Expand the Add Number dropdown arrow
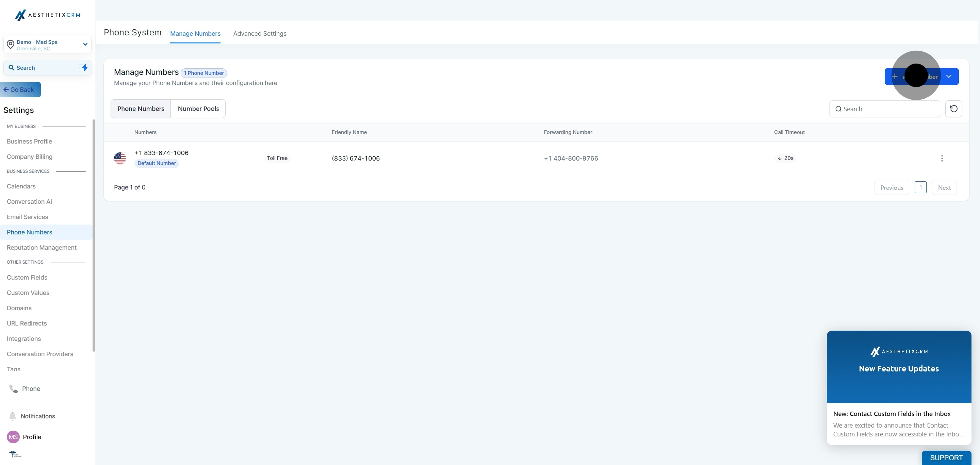This screenshot has height=465, width=980. (949, 77)
